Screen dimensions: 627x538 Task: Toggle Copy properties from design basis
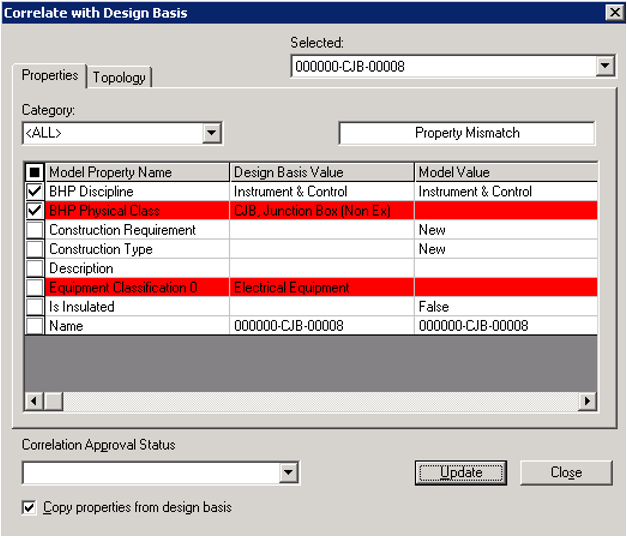[30, 508]
